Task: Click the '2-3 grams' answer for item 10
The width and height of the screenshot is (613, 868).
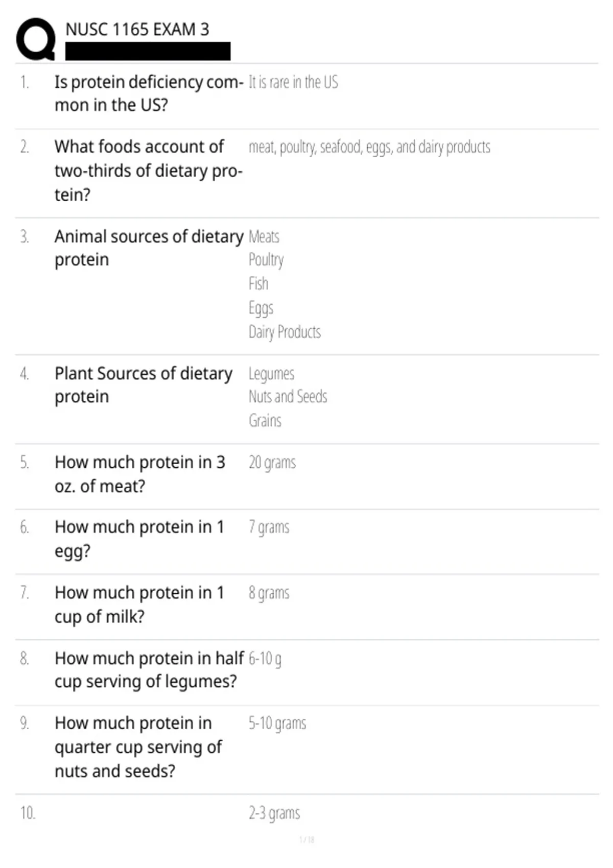Action: [274, 813]
